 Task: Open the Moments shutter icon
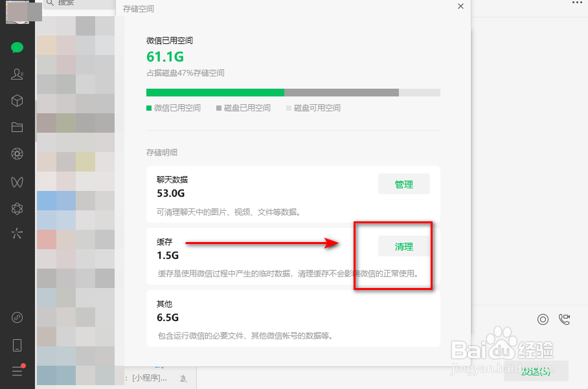17,154
